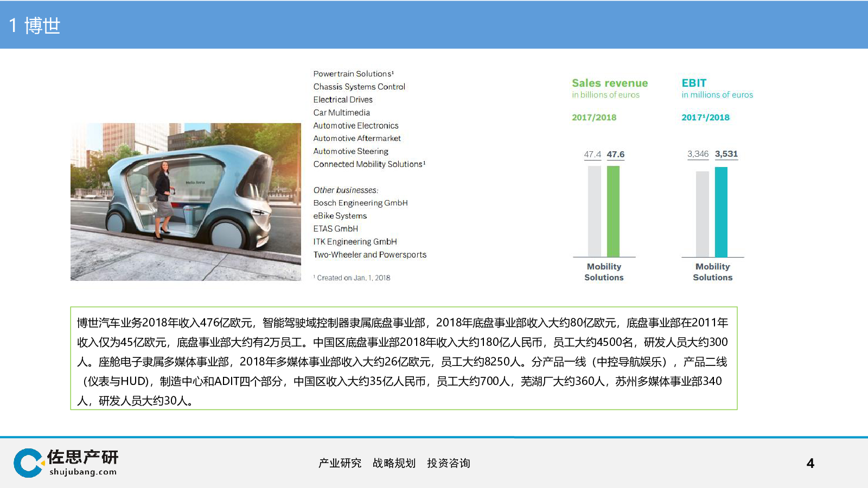Click ITK Engineering GmbH text
Image resolution: width=868 pixels, height=488 pixels.
click(355, 242)
